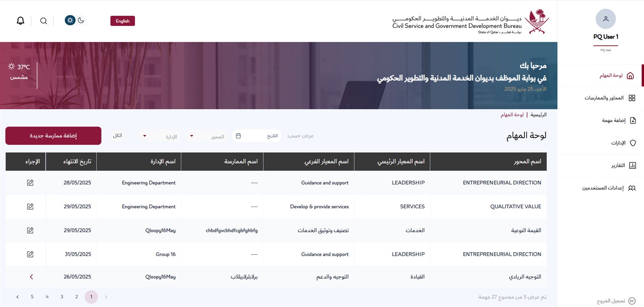Edit the القيمة النوعية task row
644x307 pixels.
pyautogui.click(x=30, y=230)
